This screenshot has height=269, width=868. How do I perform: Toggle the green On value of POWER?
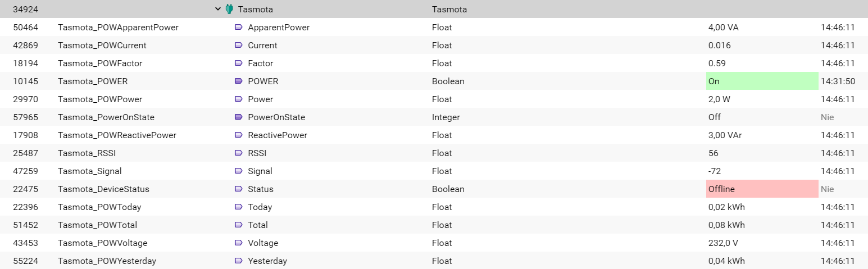[x=762, y=81]
